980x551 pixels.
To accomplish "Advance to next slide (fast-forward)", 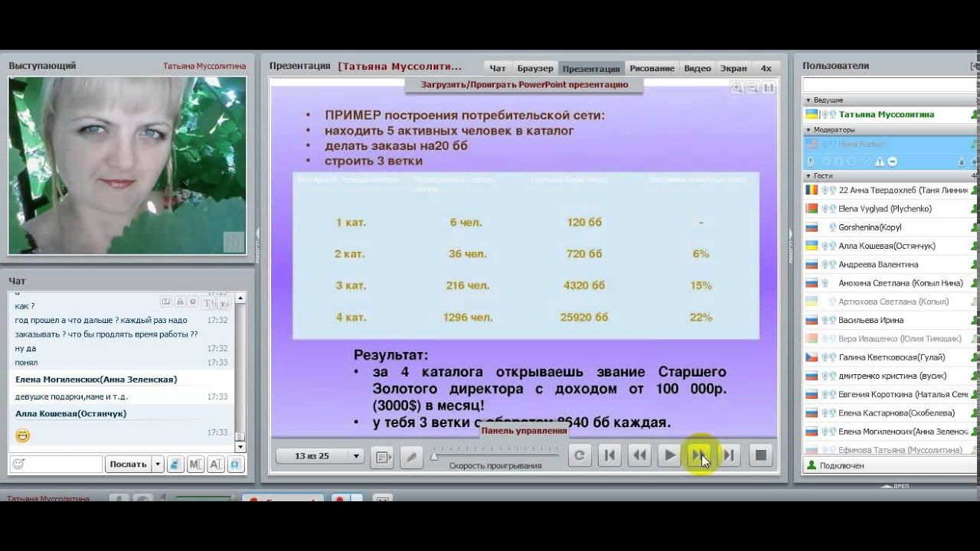I will (700, 456).
